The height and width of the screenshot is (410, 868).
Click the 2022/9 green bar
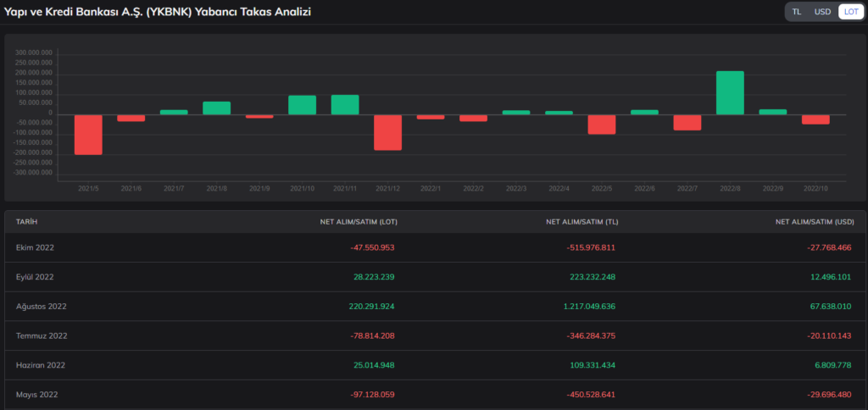pos(773,112)
